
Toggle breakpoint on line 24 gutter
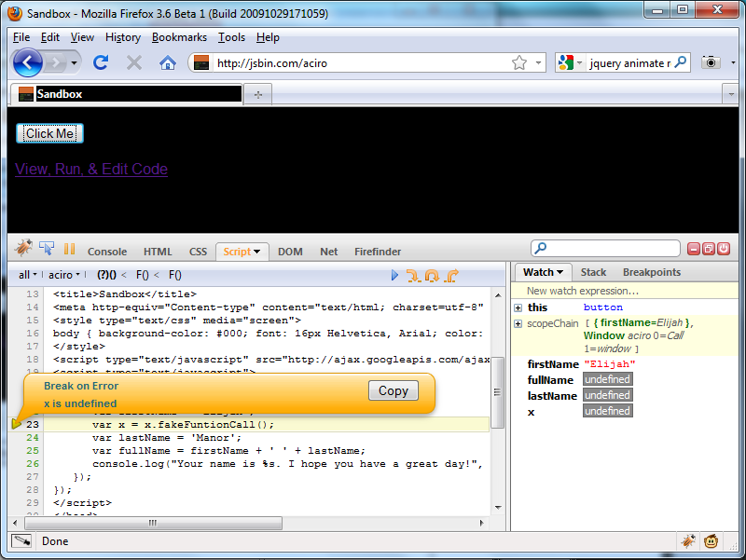point(33,437)
